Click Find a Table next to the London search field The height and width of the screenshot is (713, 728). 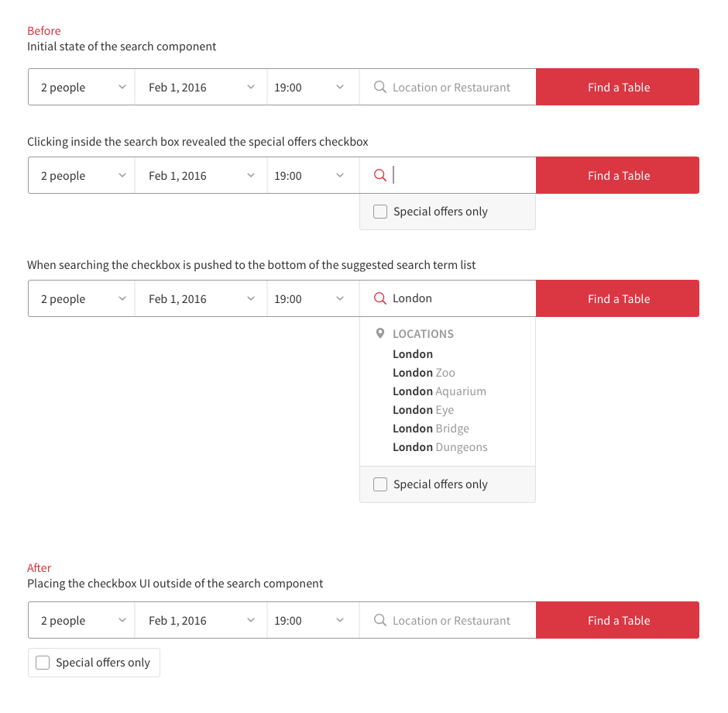pos(618,298)
